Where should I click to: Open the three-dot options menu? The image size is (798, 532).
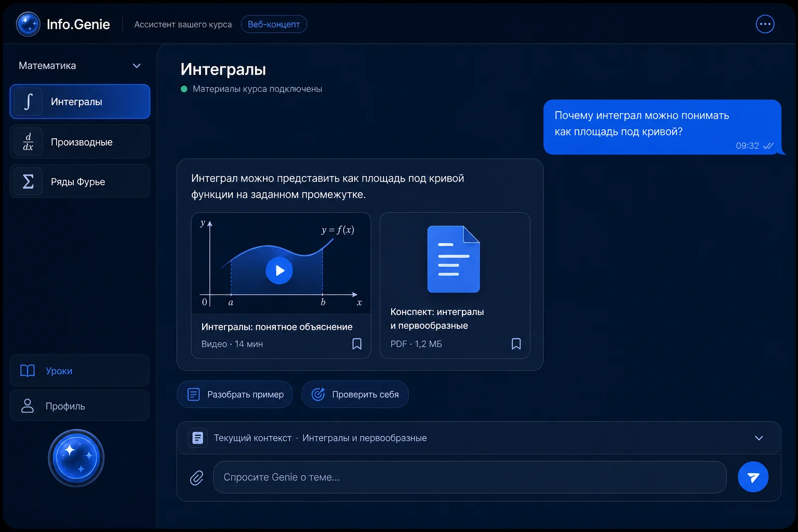(765, 24)
